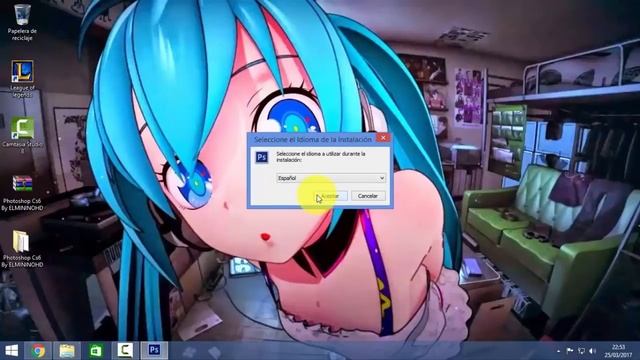Click Cancelar in the language dialog
The image size is (640, 360).
point(368,196)
